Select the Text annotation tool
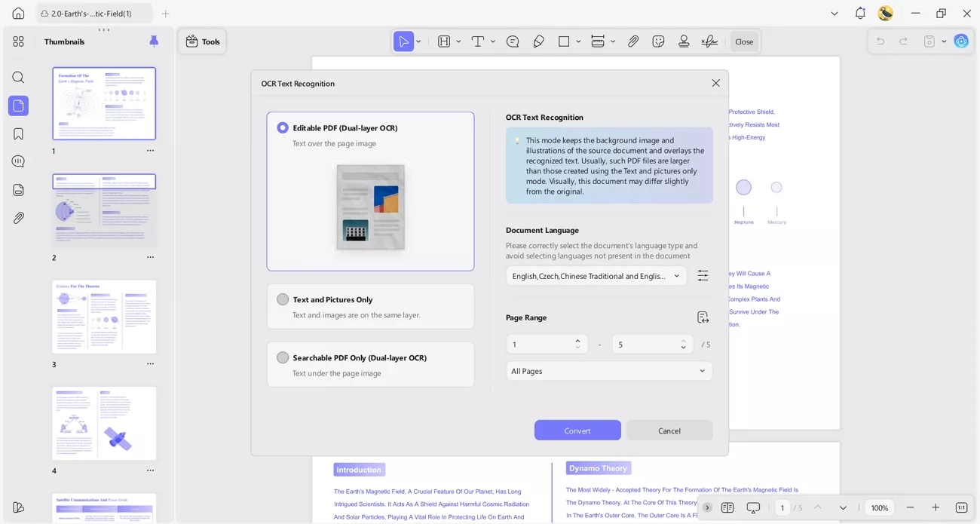This screenshot has width=980, height=524. (x=479, y=41)
